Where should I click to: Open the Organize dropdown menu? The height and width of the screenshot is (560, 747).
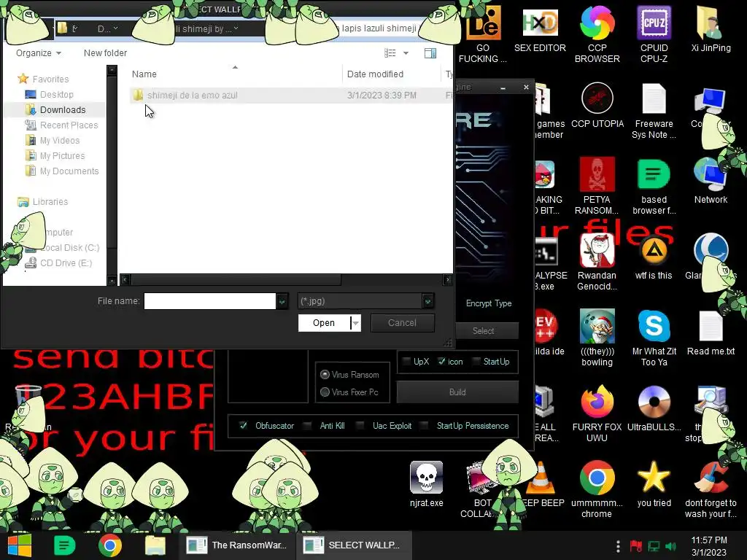pyautogui.click(x=39, y=52)
